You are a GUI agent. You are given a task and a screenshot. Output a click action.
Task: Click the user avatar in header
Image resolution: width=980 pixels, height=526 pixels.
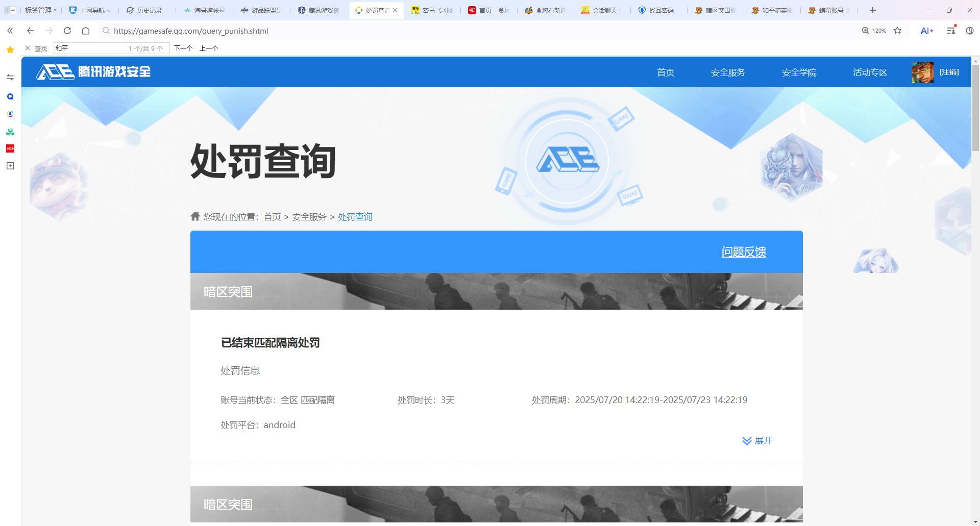(922, 72)
